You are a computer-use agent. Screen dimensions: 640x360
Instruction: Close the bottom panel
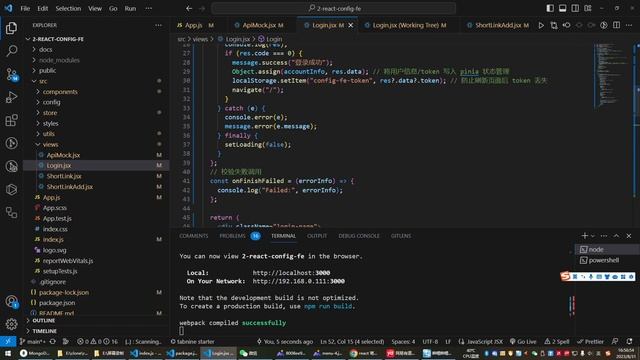coord(629,236)
